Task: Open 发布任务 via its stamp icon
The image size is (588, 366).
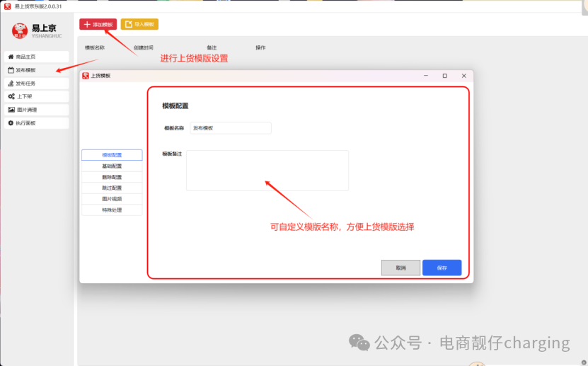Action: [x=11, y=84]
